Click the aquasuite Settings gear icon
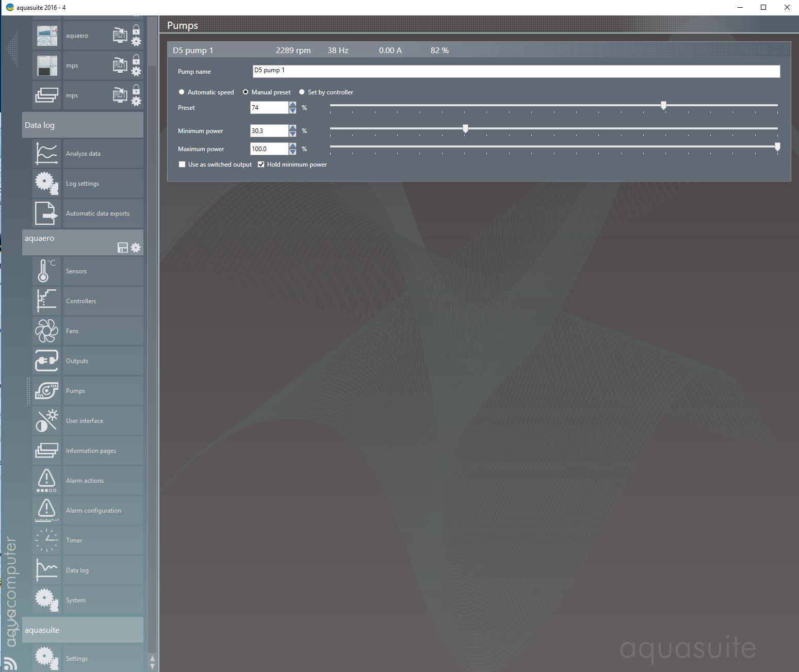 point(46,658)
